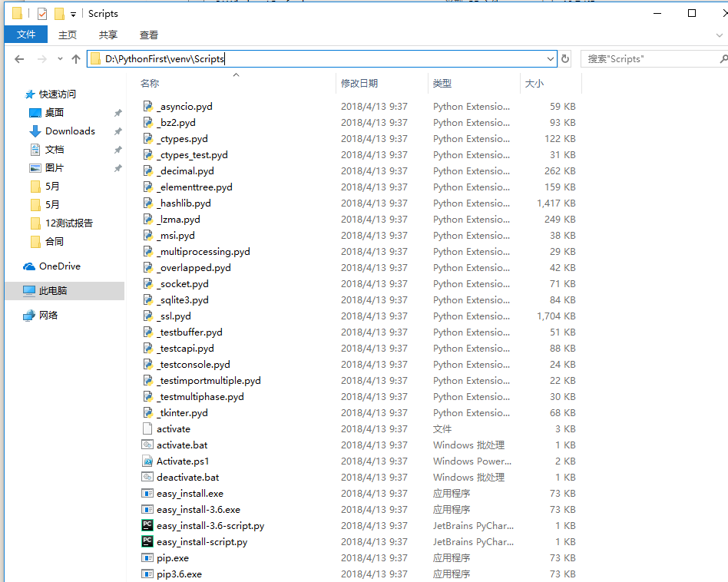Click pin icon beside Downloads
The image size is (728, 582).
coord(118,131)
